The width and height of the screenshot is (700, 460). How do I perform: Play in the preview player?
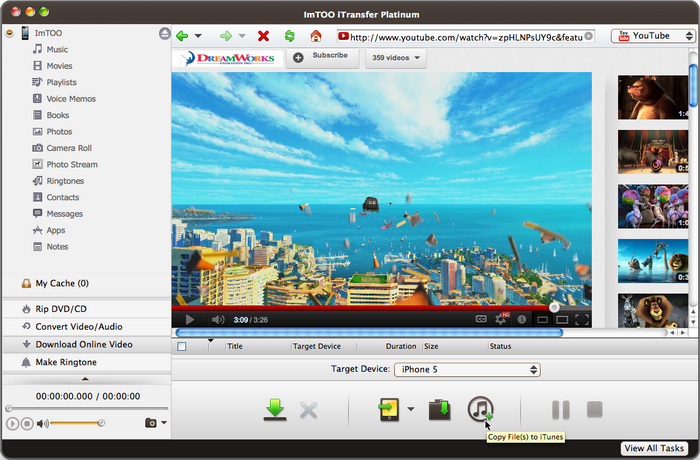tap(12, 423)
